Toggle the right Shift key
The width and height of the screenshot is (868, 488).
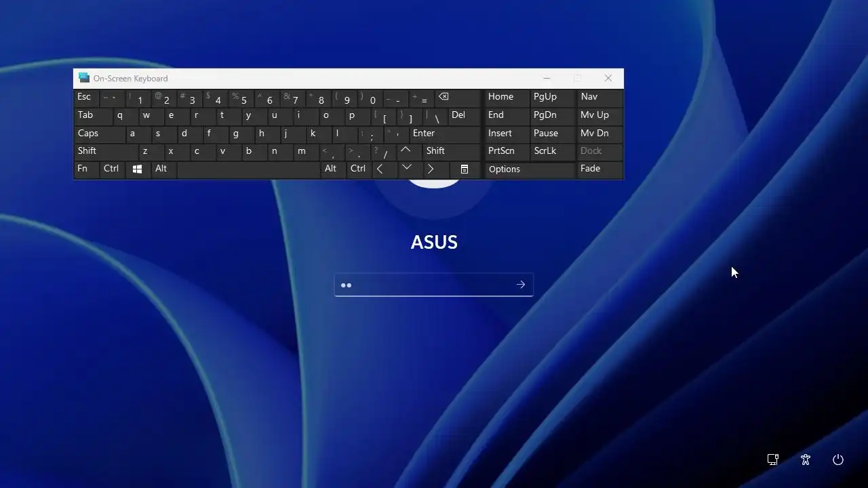452,151
